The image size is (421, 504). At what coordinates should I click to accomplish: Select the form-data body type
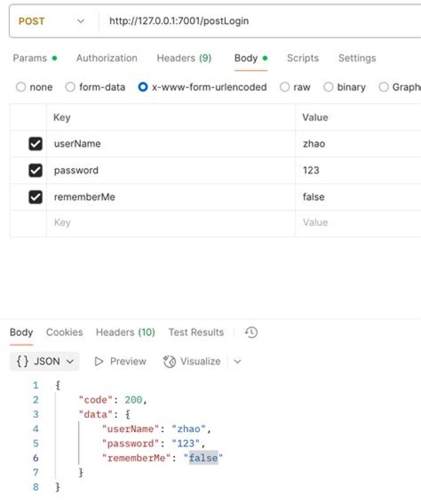tap(70, 87)
